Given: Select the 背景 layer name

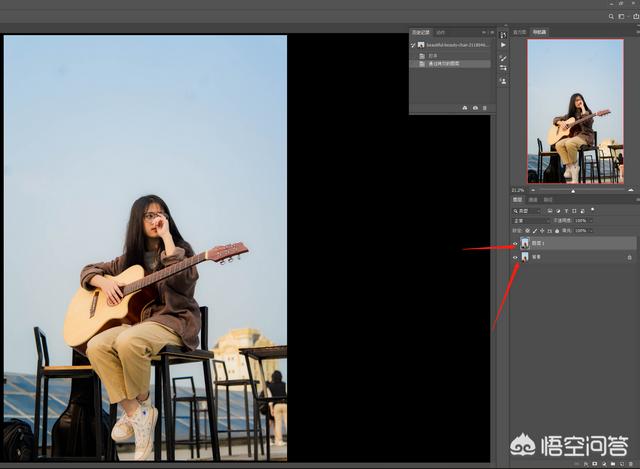Looking at the screenshot, I should [x=536, y=257].
